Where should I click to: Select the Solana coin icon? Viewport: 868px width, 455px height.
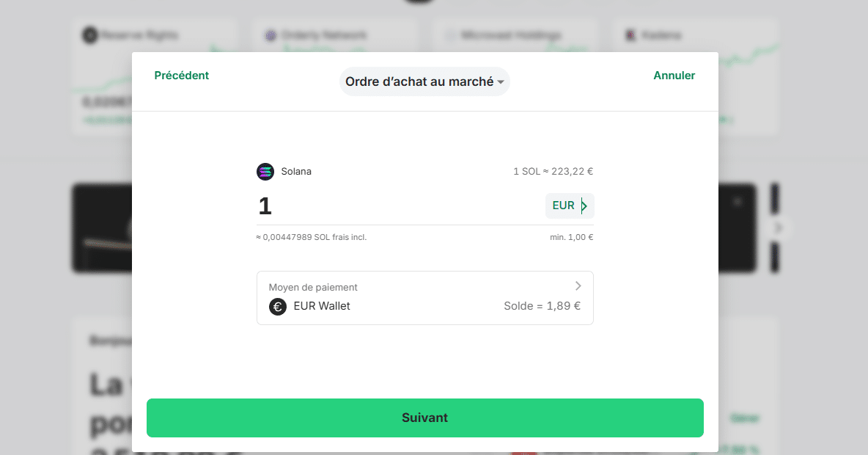(265, 171)
